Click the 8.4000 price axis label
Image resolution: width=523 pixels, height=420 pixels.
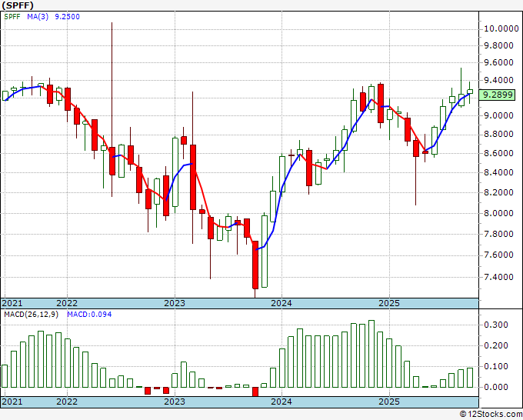pos(499,172)
